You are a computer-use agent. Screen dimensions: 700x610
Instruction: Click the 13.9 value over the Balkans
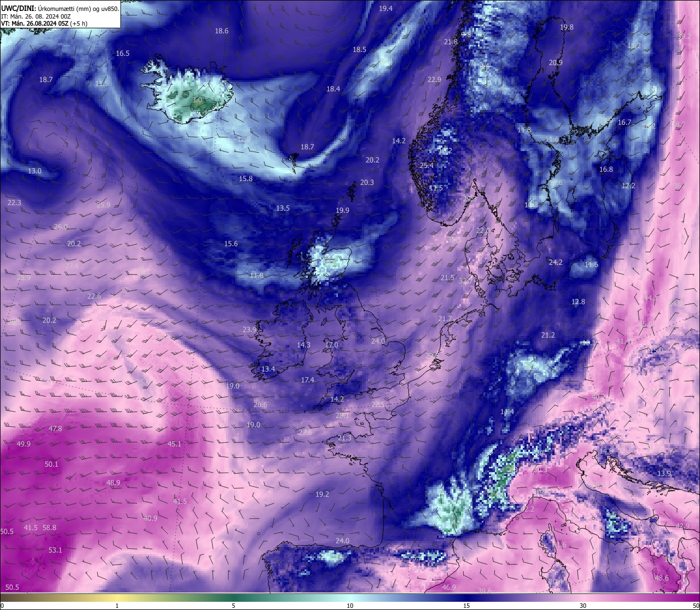[x=664, y=474]
